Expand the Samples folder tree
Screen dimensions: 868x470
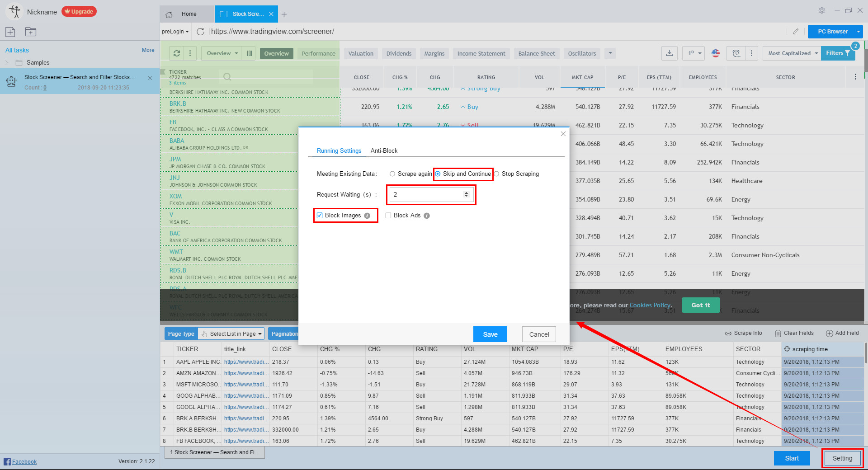(7, 63)
